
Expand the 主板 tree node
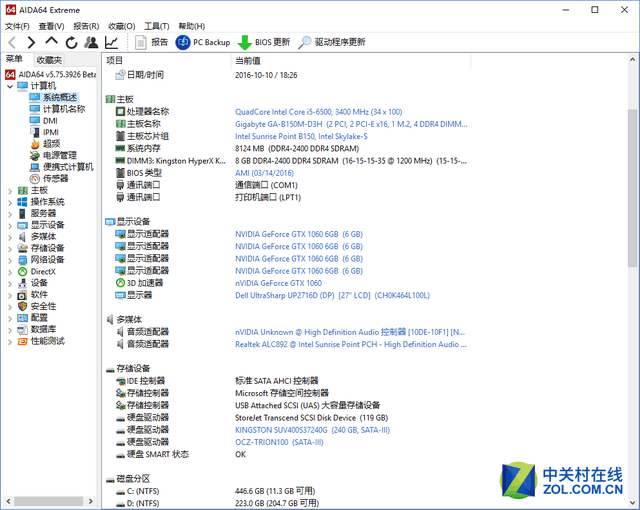[10, 190]
